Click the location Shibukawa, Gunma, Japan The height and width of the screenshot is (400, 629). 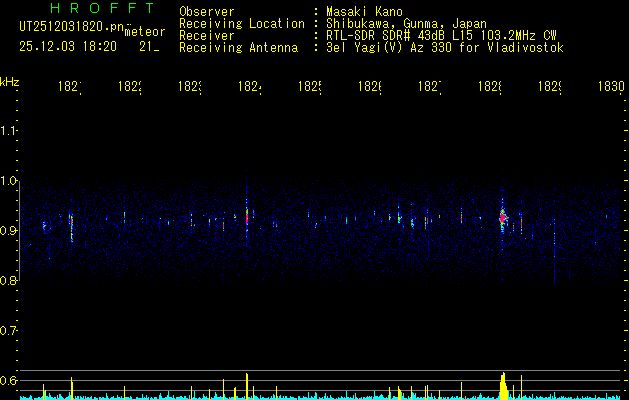click(x=406, y=24)
